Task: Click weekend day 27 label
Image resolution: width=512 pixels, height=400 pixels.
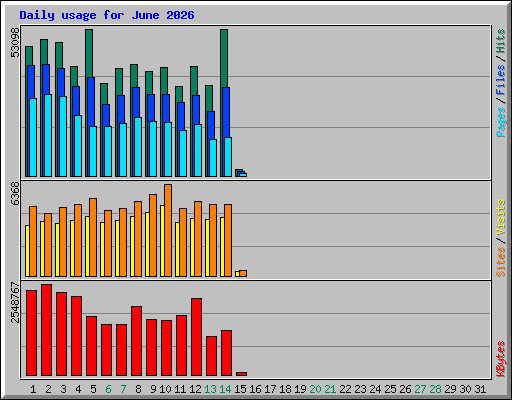Action: (420, 389)
